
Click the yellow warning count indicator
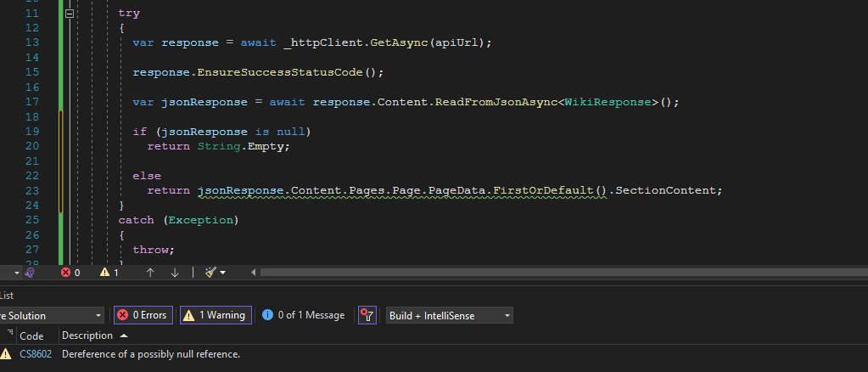tap(109, 273)
